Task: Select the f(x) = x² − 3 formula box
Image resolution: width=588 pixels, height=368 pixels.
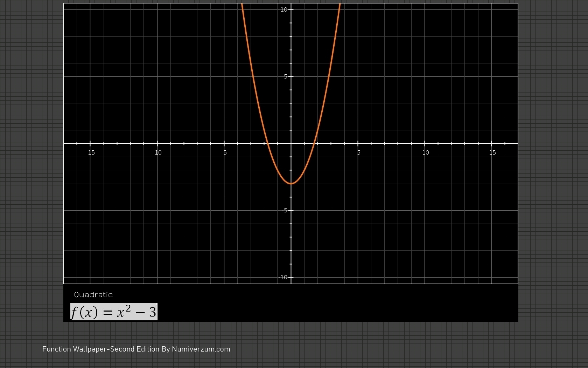Action: [x=114, y=312]
